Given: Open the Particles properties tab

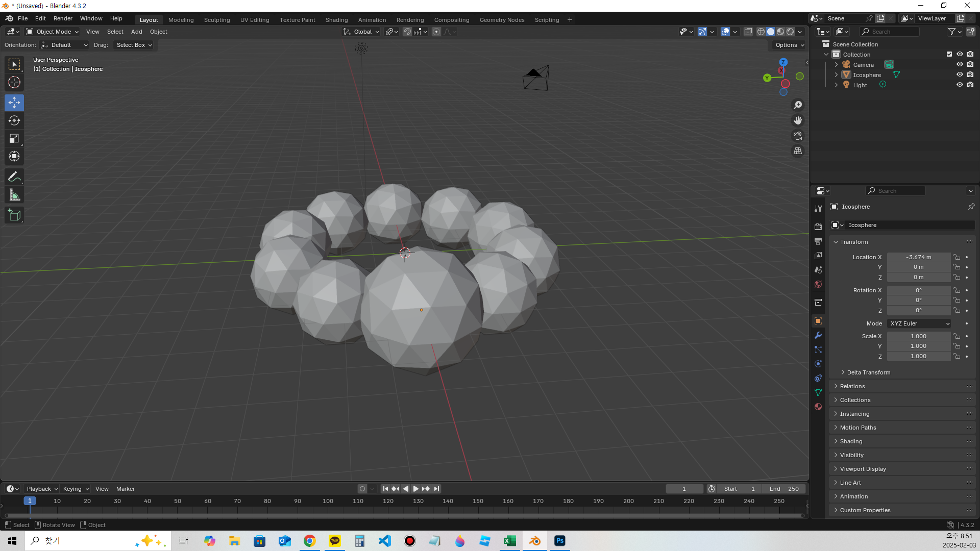Looking at the screenshot, I should click(x=818, y=349).
